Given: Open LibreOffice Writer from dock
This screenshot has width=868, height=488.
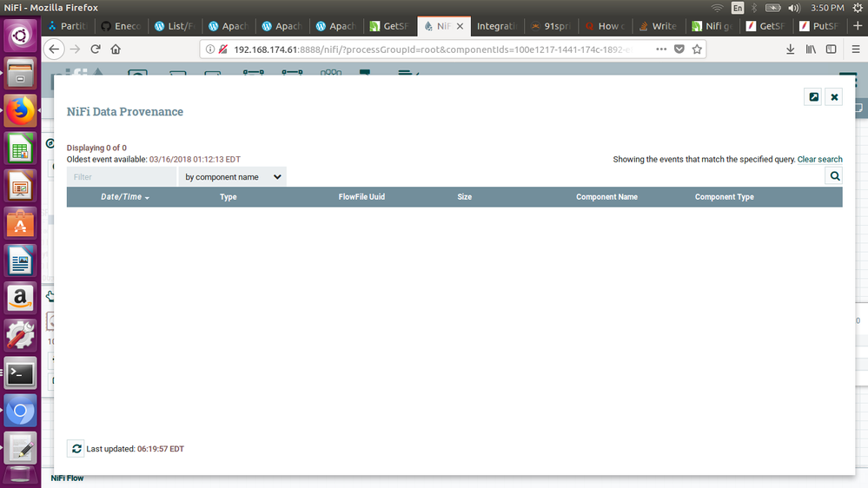Looking at the screenshot, I should coord(20,260).
